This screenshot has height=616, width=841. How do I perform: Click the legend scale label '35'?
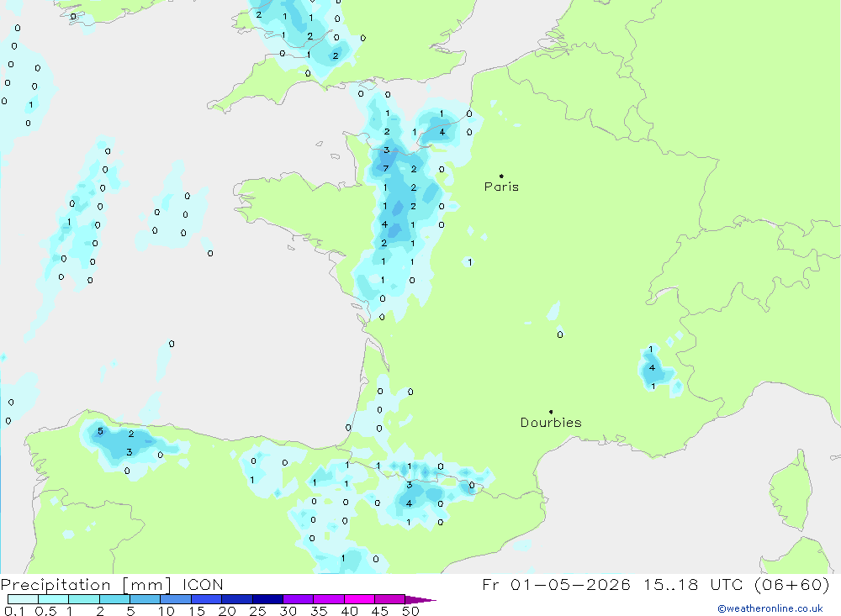tap(319, 611)
